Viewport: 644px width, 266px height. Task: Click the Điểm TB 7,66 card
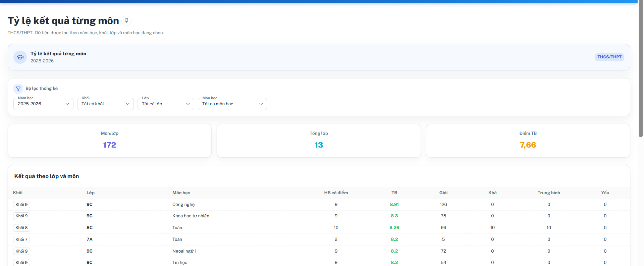coord(528,141)
